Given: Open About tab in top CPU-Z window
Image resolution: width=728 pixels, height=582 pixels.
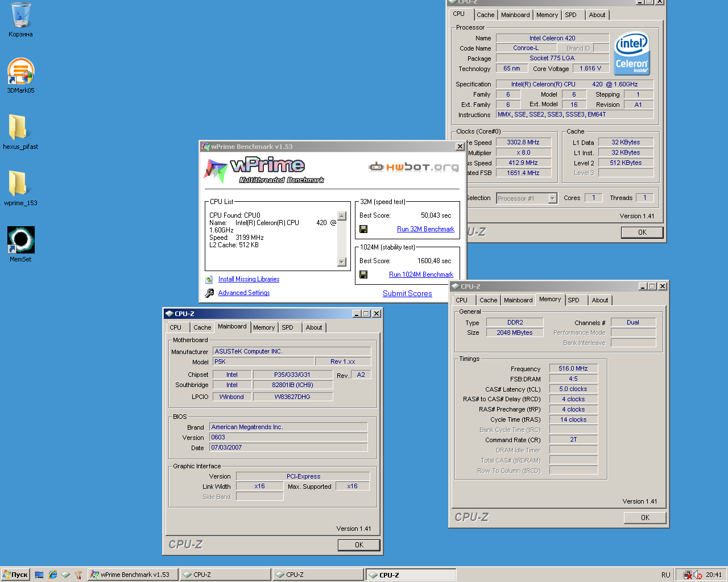Looking at the screenshot, I should [x=597, y=15].
